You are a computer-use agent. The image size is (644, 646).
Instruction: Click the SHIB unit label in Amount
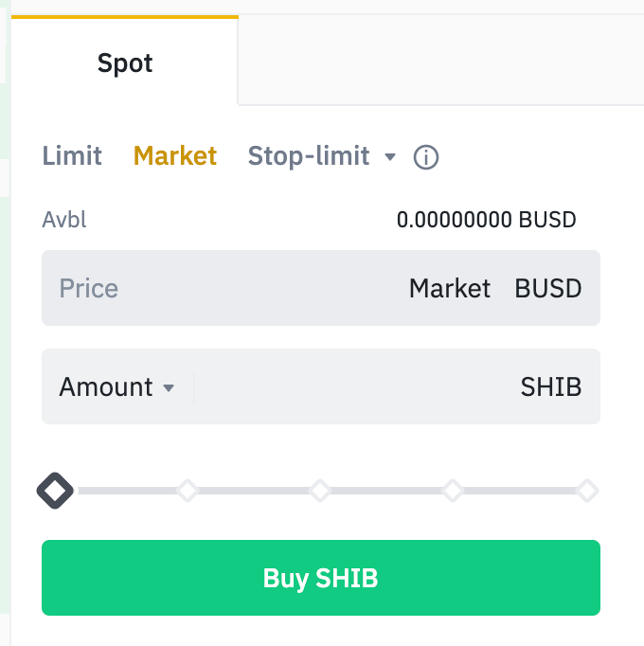[x=550, y=387]
